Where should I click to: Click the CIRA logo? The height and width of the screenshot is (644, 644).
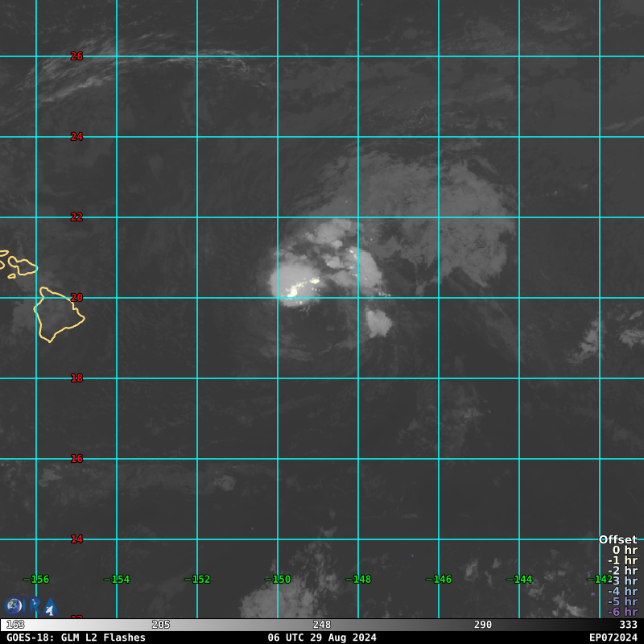coord(31,606)
